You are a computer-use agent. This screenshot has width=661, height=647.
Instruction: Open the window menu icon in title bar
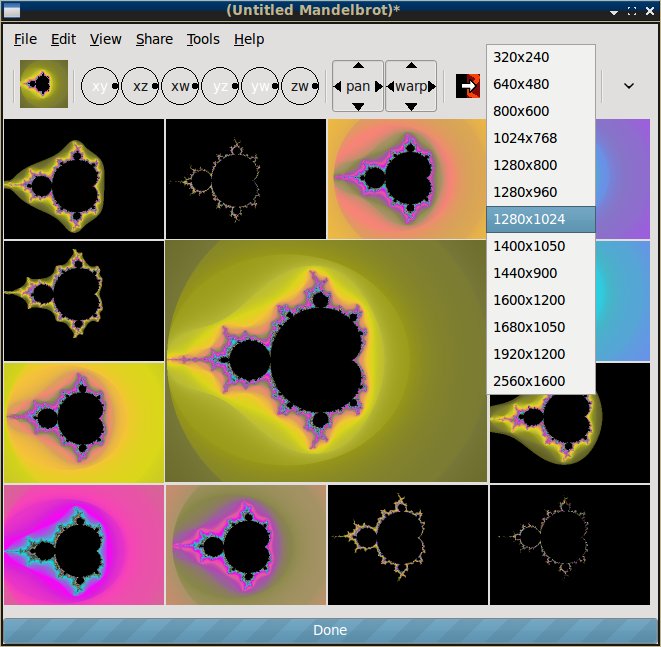11,11
